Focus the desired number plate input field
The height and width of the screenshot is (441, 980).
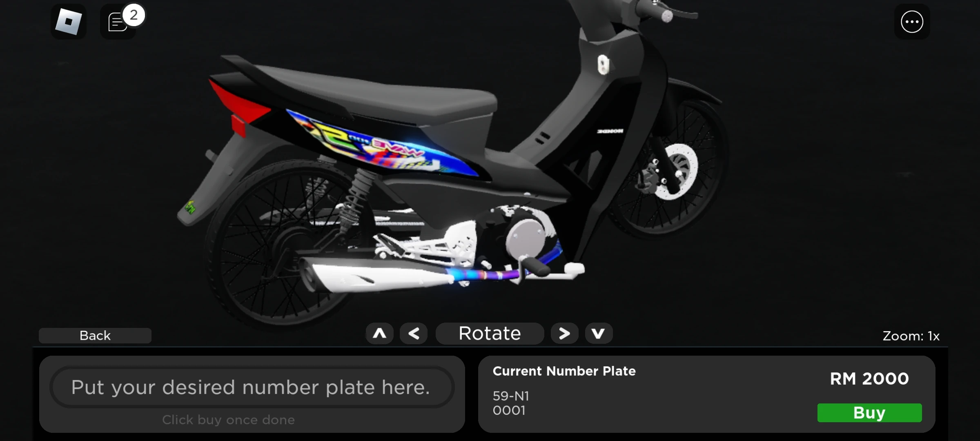[x=252, y=387]
